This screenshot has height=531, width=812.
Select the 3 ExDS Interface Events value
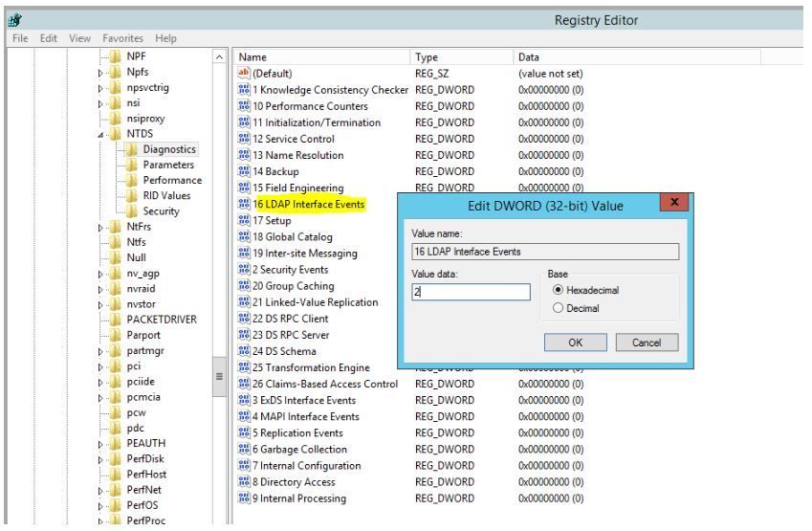click(304, 401)
